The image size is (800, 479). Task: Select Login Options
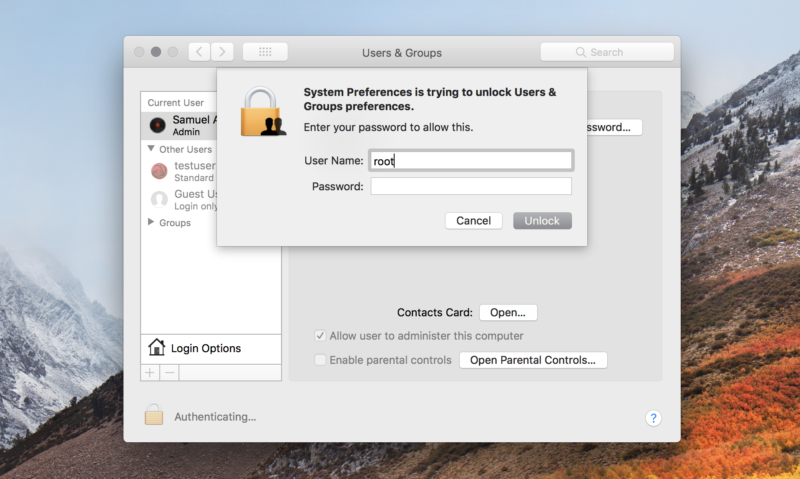(x=211, y=348)
